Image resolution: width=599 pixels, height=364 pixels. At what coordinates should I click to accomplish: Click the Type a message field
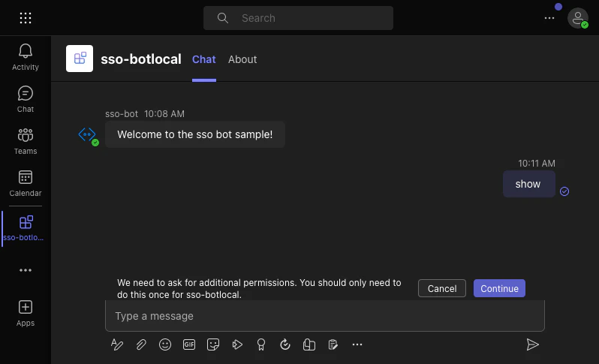[325, 316]
